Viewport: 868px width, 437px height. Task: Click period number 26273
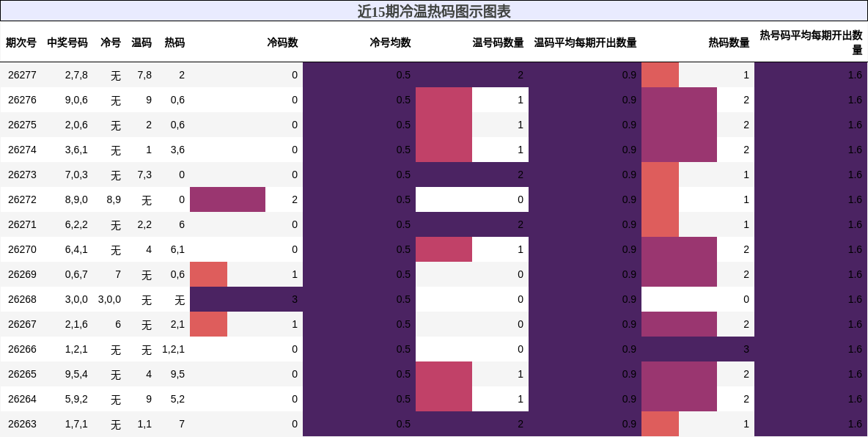22,175
